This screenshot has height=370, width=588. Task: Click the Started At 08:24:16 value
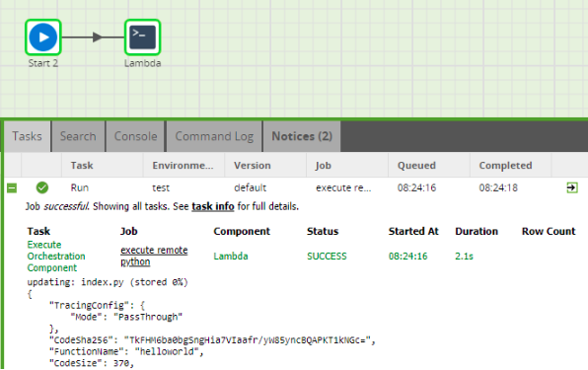click(407, 256)
